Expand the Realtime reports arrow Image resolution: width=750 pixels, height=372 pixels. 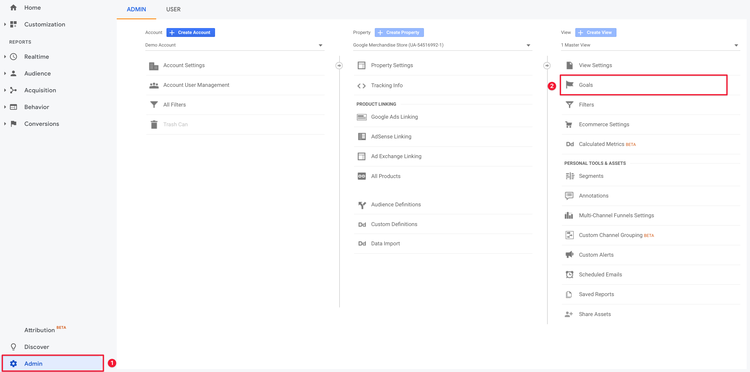(5, 56)
